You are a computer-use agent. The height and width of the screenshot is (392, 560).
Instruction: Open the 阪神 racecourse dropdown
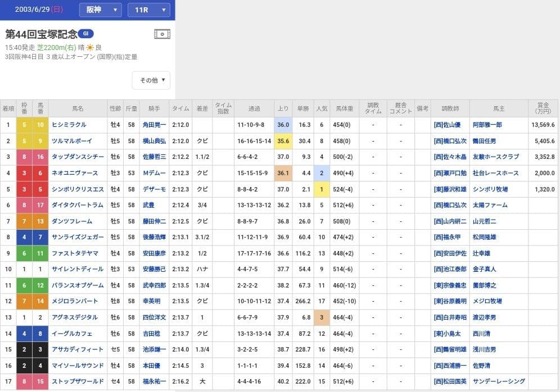(100, 10)
